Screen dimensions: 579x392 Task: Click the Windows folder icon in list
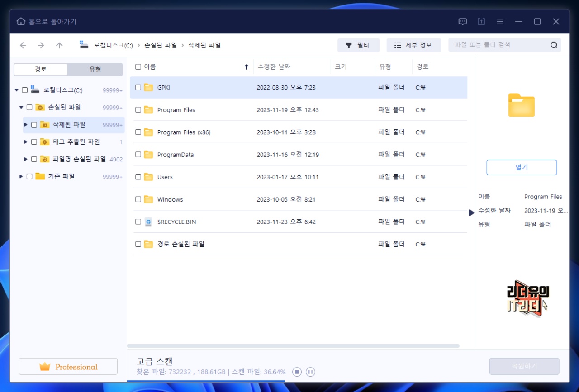click(148, 199)
